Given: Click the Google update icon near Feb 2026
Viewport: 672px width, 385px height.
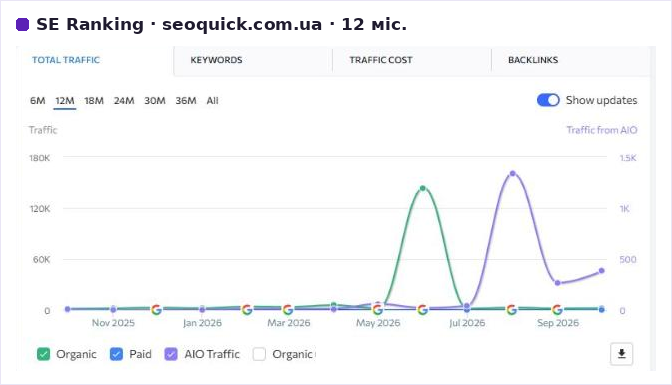Looking at the screenshot, I should pos(247,309).
